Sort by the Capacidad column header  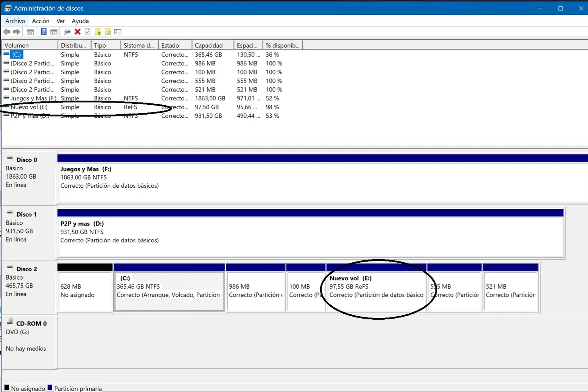tap(213, 45)
